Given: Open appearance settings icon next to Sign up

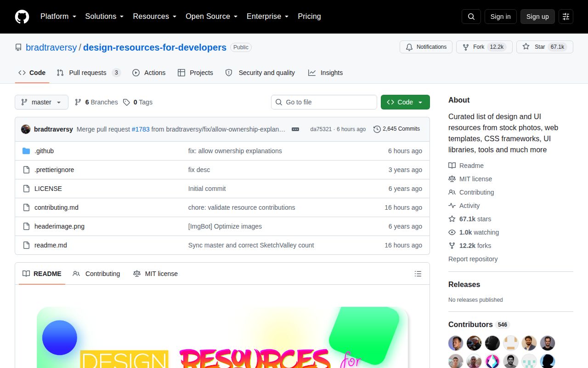Looking at the screenshot, I should (566, 17).
